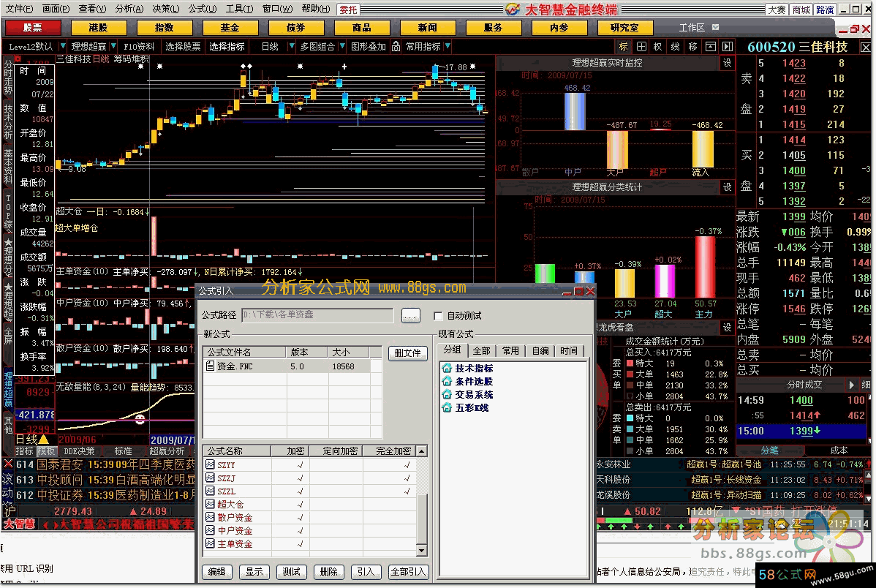
Task: Toggle 完全加密 checkmark for SZZJ row
Action: [x=407, y=478]
